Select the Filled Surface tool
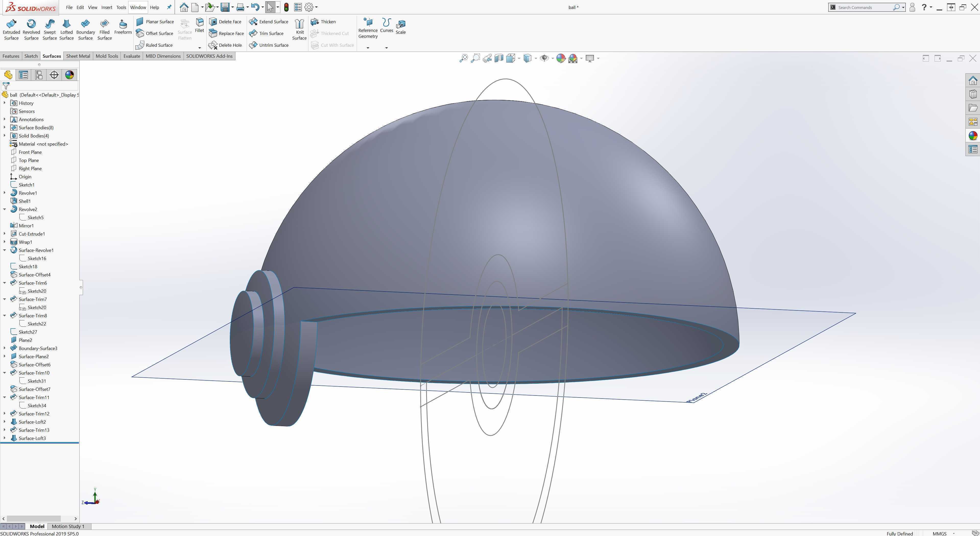Image resolution: width=980 pixels, height=536 pixels. click(x=105, y=29)
